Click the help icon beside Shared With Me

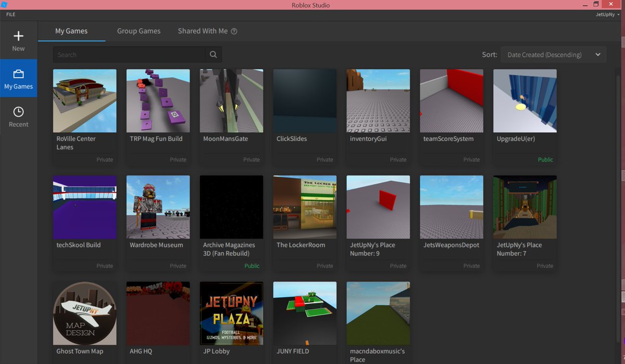234,31
